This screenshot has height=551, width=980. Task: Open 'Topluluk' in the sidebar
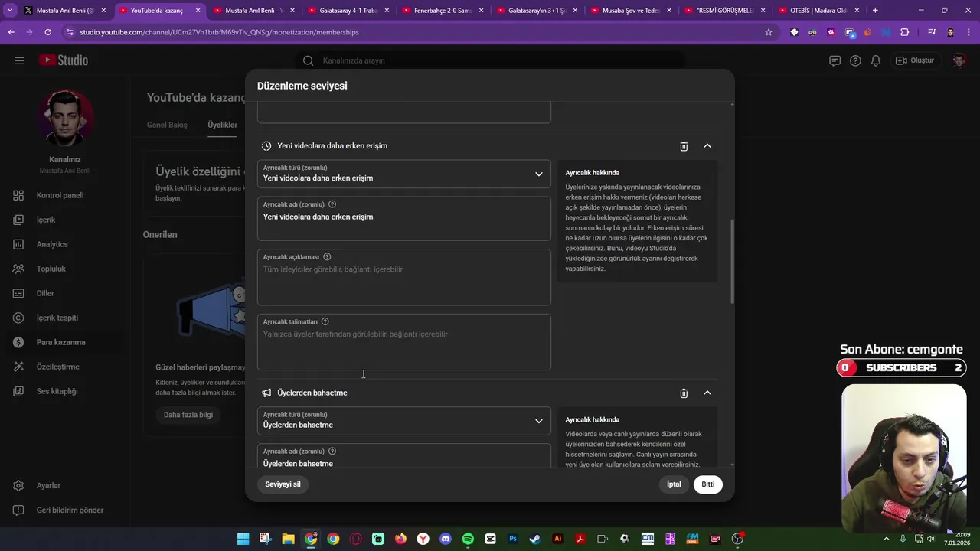tap(52, 269)
